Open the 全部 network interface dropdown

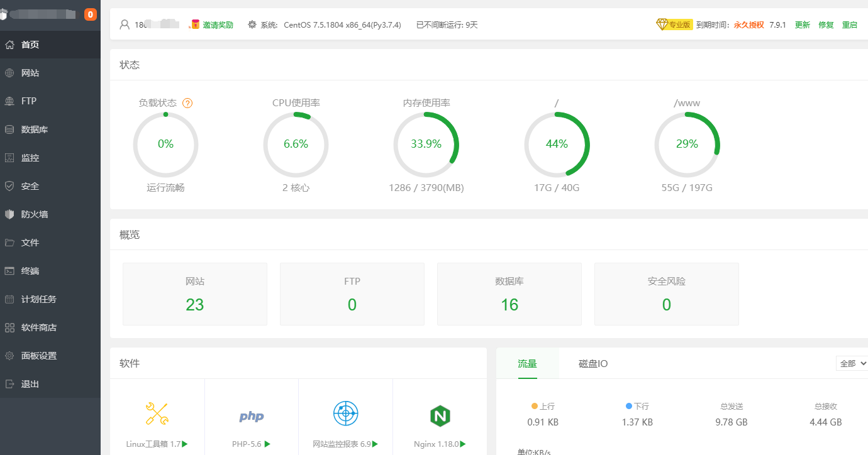point(852,363)
